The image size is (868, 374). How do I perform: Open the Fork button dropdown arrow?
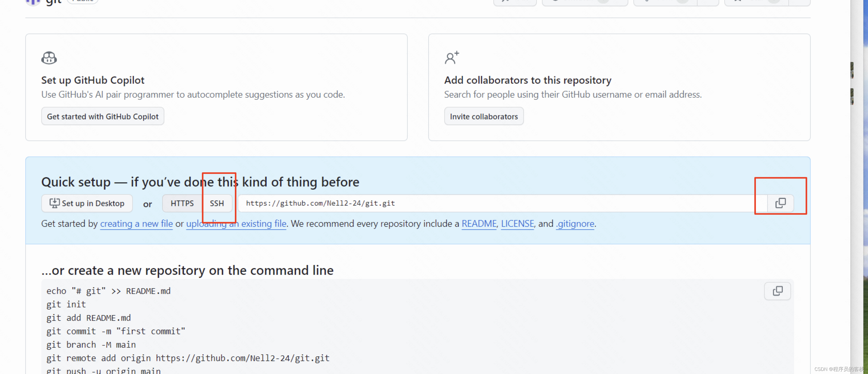coord(708,2)
